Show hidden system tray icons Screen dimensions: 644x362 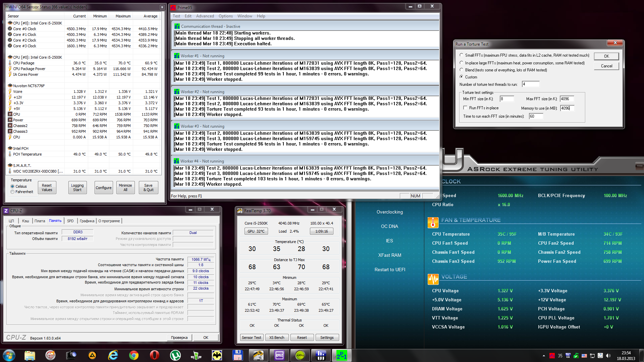(x=543, y=356)
